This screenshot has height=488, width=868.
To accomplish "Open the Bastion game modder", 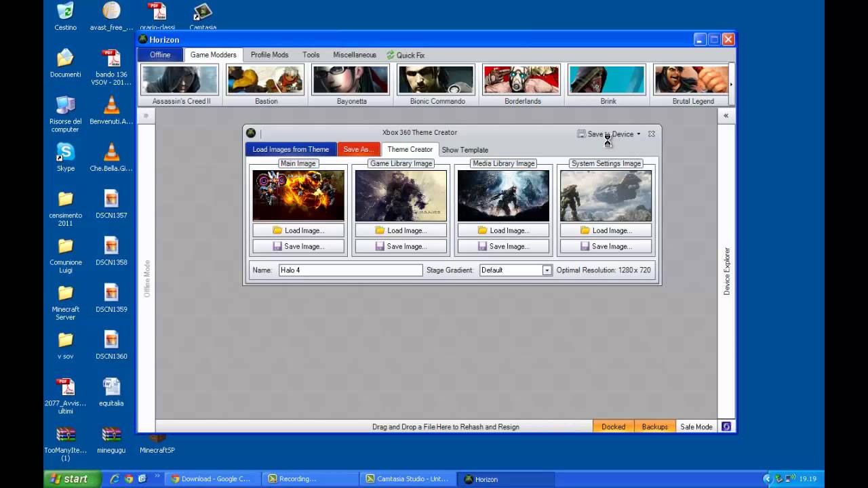I will tap(266, 85).
